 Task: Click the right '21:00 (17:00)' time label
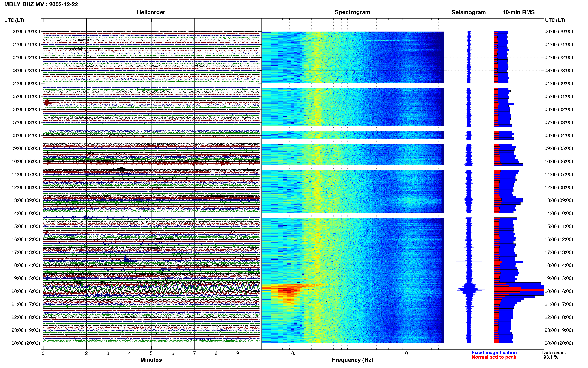[559, 304]
